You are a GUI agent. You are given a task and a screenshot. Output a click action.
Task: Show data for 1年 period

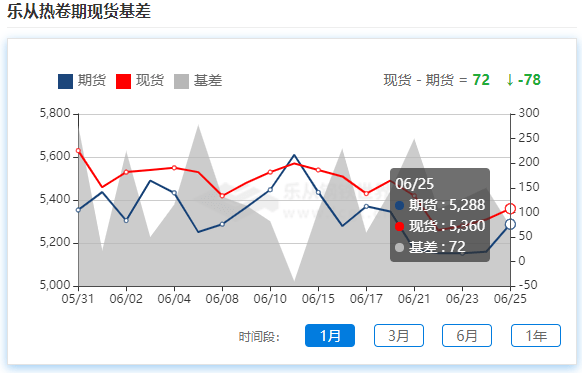coord(536,336)
